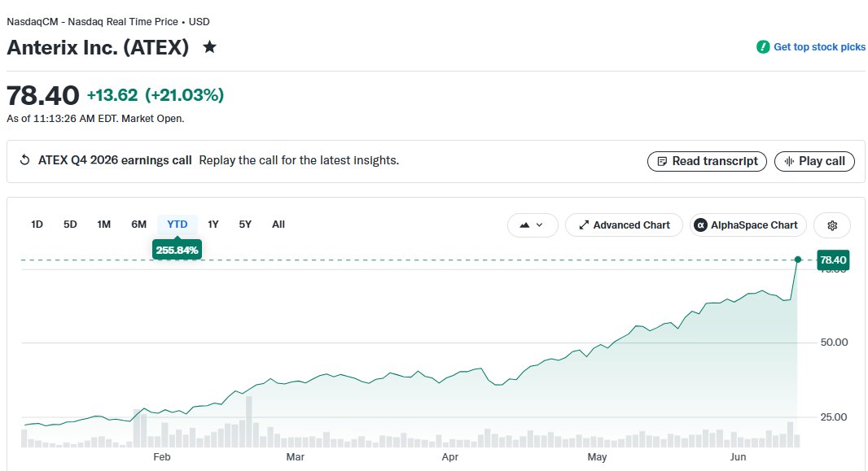Star Anterix Inc. to add to watchlist

[209, 47]
